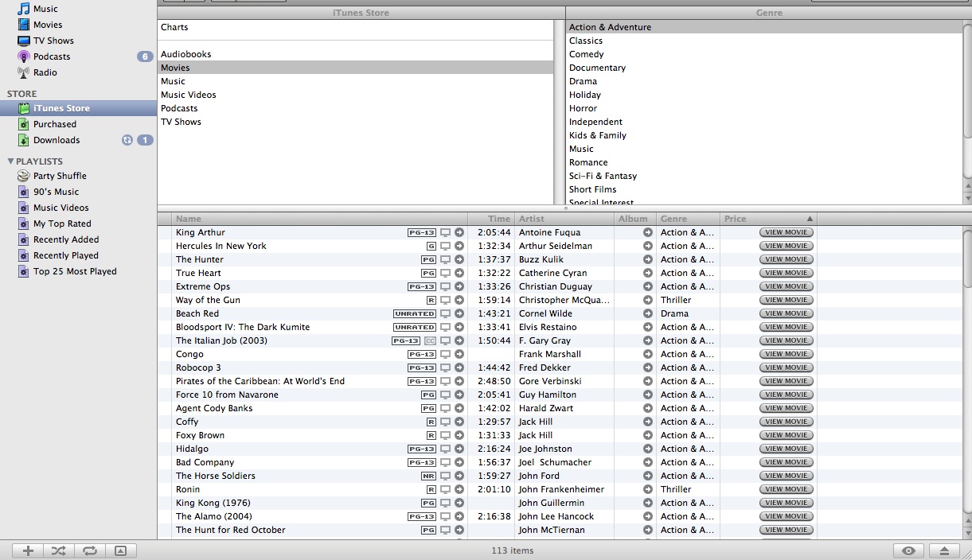Open Recently Played playlist
This screenshot has height=560, width=972.
66,255
